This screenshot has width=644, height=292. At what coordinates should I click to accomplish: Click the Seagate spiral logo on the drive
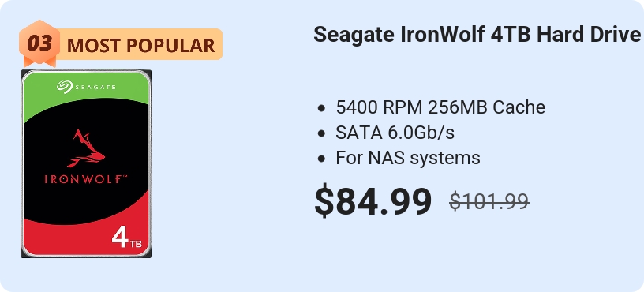[65, 87]
